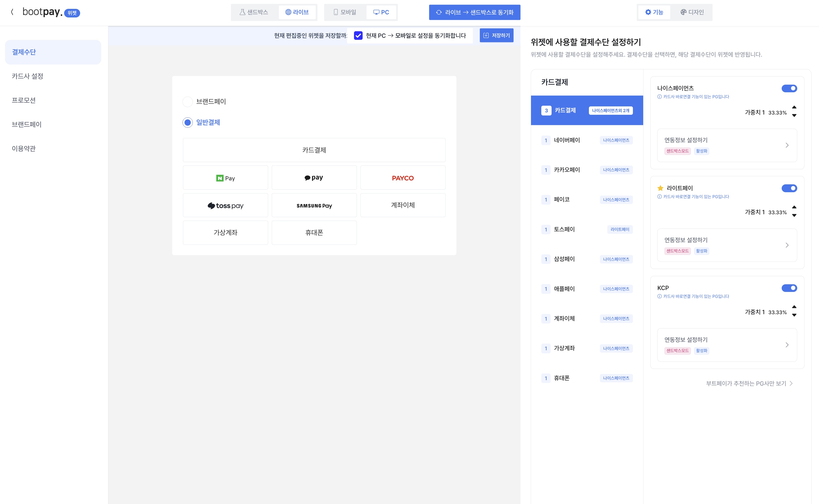Uncheck PC to mobile sync checkbox
Viewport: 819px width, 504px height.
click(358, 36)
